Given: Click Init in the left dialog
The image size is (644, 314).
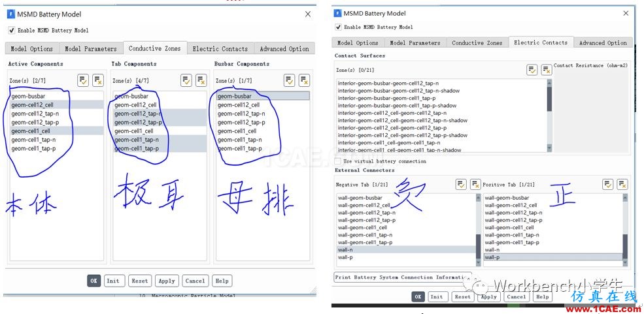Looking at the screenshot, I should click(x=113, y=281).
